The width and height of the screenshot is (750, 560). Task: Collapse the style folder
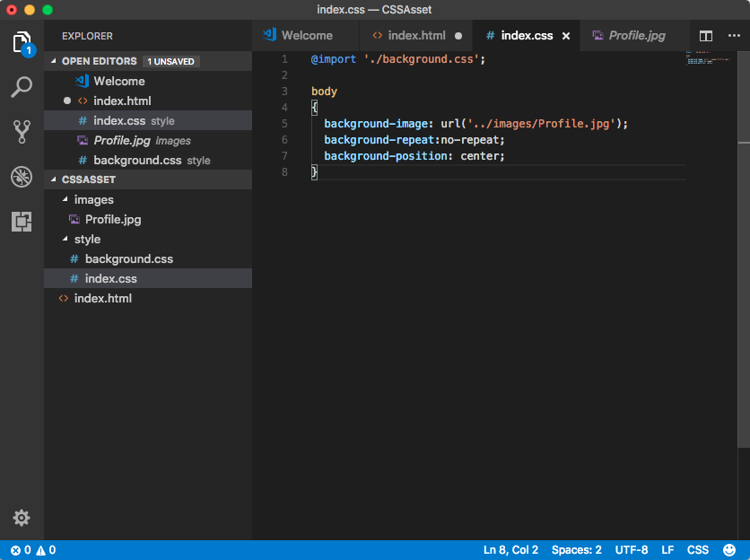pos(148,240)
